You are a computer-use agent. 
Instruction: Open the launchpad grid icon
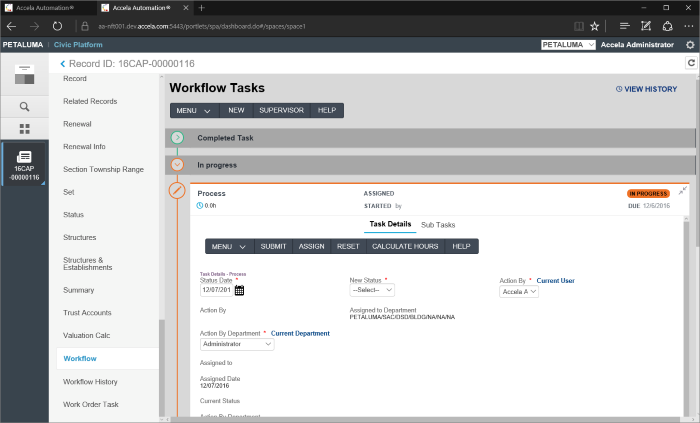coord(24,129)
